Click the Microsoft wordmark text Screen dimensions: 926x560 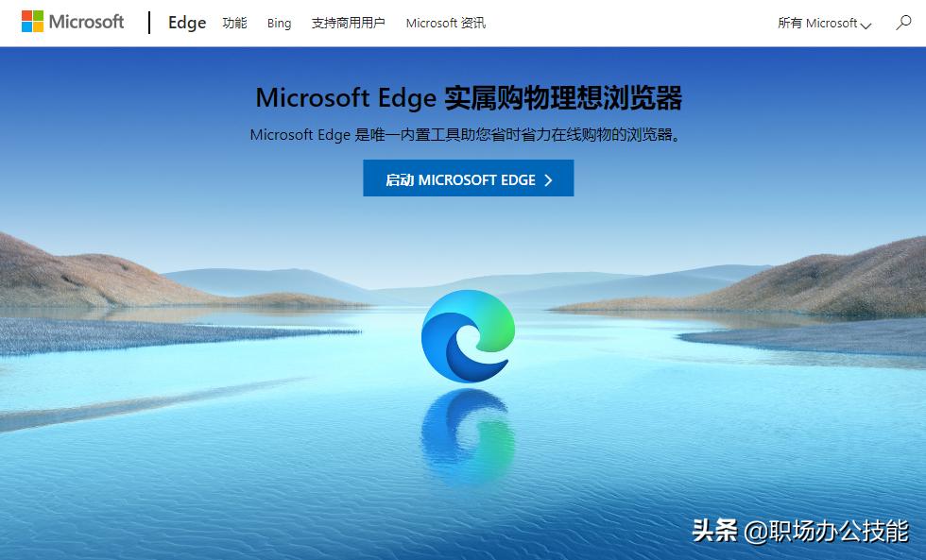86,22
